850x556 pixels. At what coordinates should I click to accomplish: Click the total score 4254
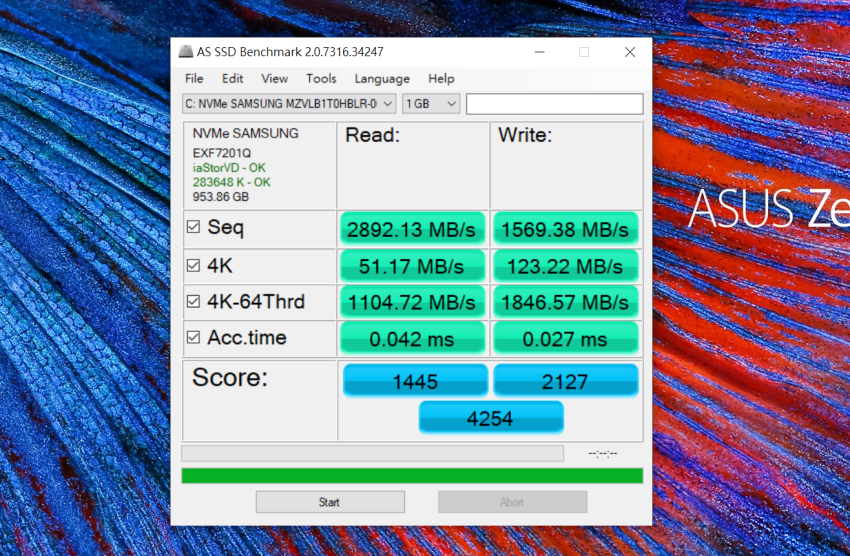[x=491, y=418]
